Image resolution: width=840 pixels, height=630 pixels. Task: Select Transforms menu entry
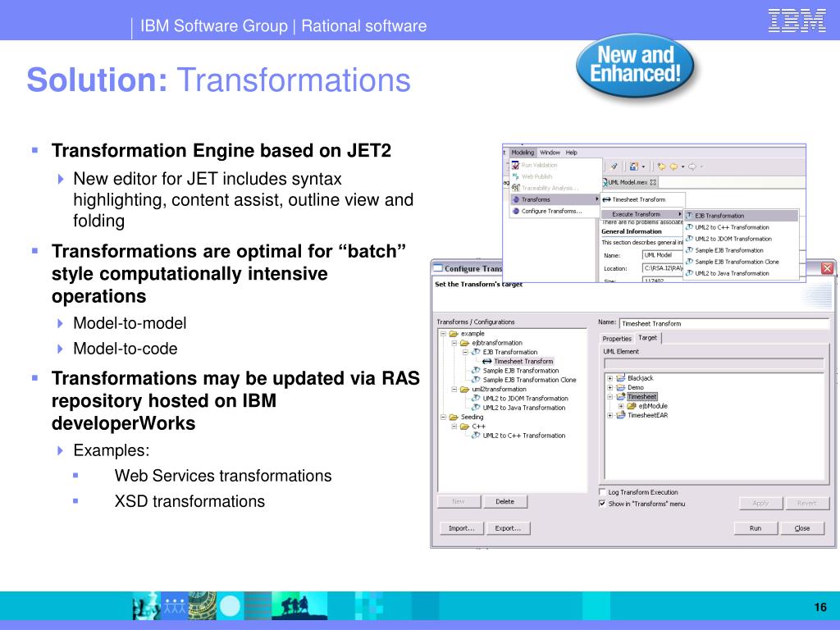(x=555, y=199)
